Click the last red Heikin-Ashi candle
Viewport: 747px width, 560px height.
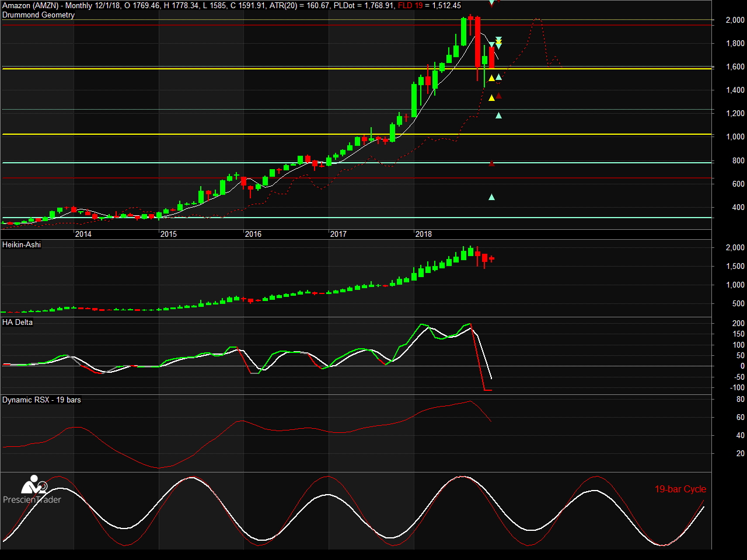pyautogui.click(x=491, y=258)
